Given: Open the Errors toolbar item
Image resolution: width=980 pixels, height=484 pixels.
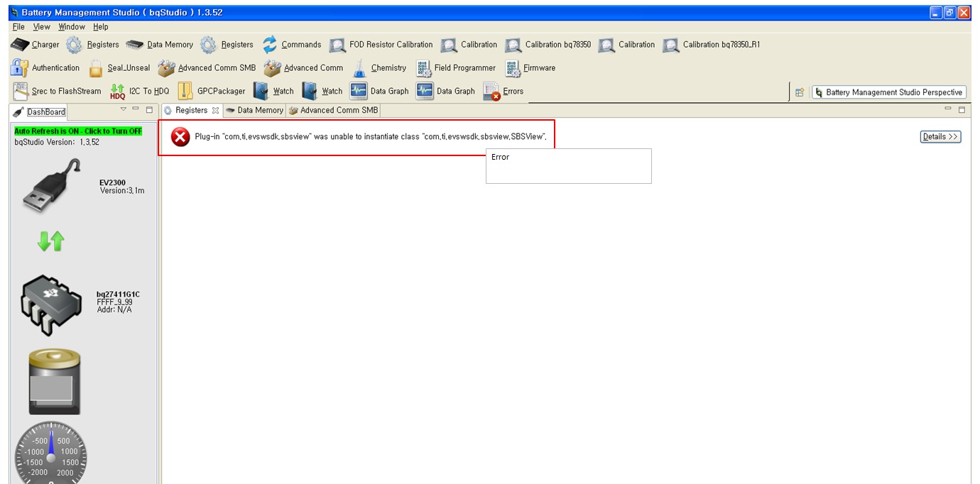Looking at the screenshot, I should [x=503, y=92].
